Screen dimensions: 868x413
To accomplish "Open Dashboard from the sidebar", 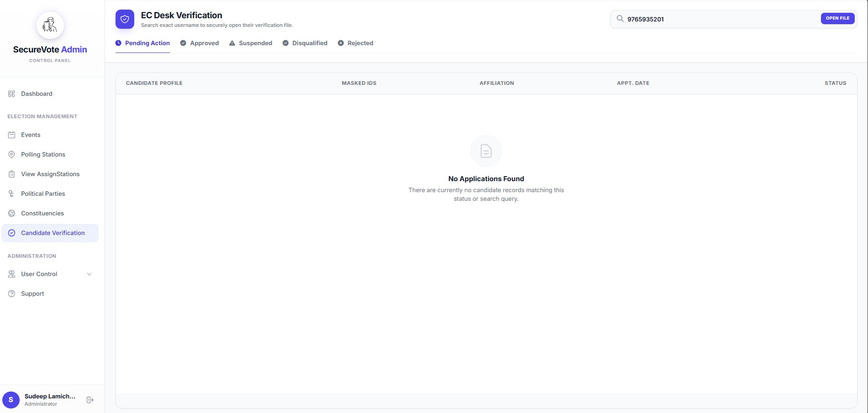I will pos(37,94).
